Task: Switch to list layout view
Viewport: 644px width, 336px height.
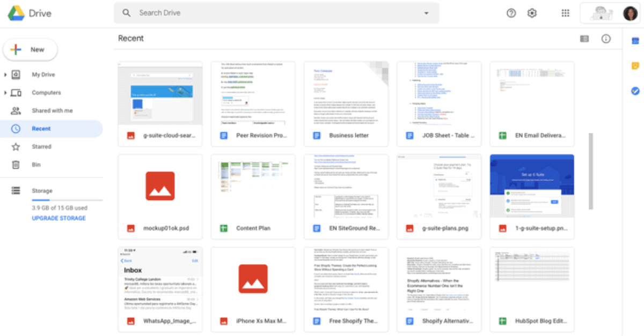Action: pos(584,39)
